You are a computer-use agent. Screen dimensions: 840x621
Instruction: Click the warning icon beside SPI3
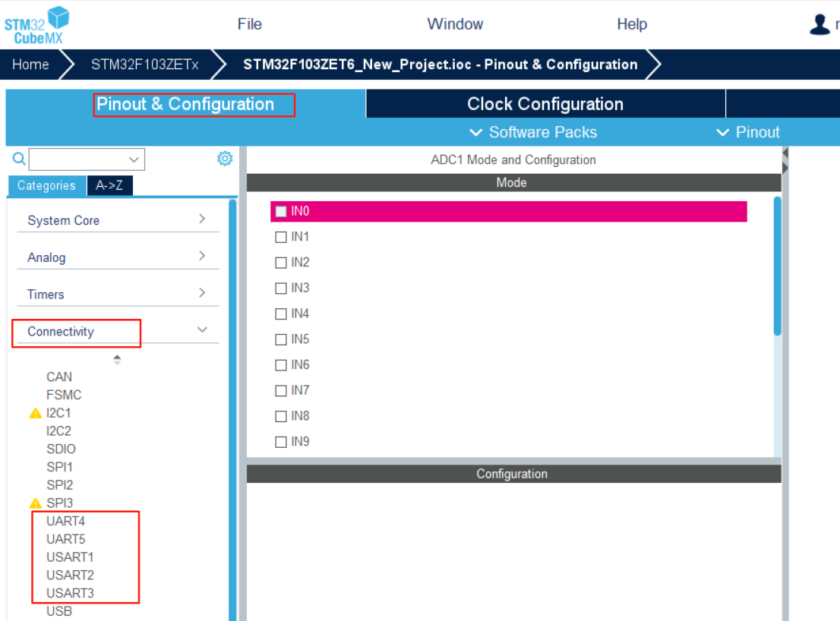point(35,503)
